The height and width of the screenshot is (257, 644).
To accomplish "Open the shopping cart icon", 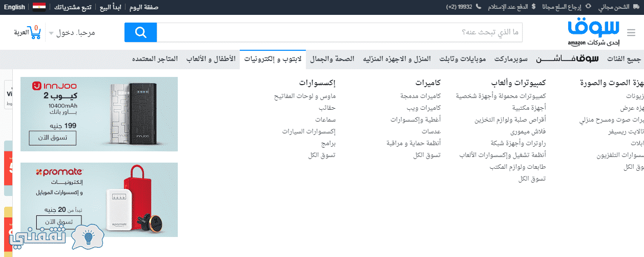I will [x=36, y=32].
